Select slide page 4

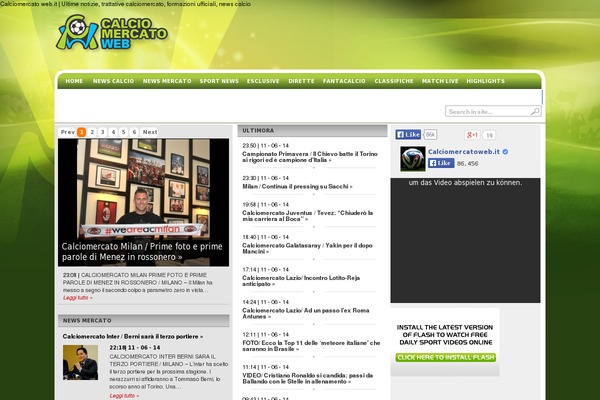[x=113, y=132]
